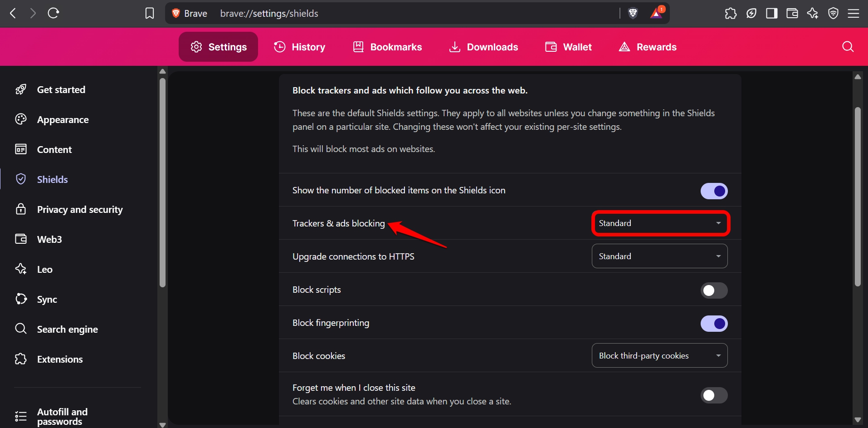
Task: Open Privacy and security settings section
Action: click(x=79, y=209)
